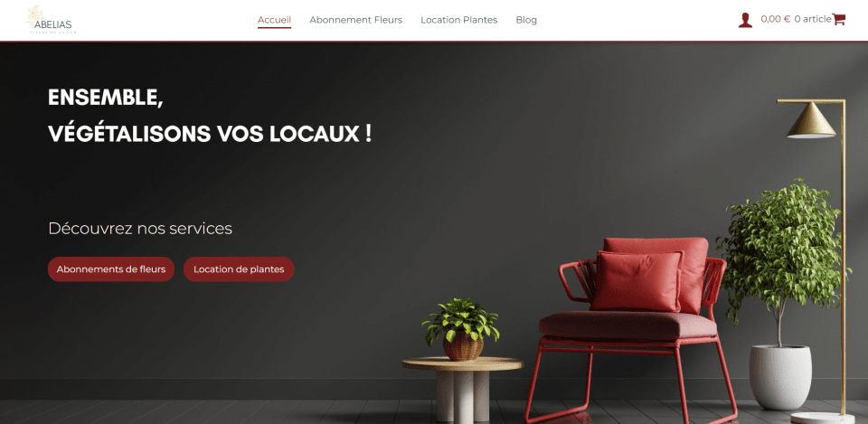Visit the Blog page from the navbar

tap(526, 20)
